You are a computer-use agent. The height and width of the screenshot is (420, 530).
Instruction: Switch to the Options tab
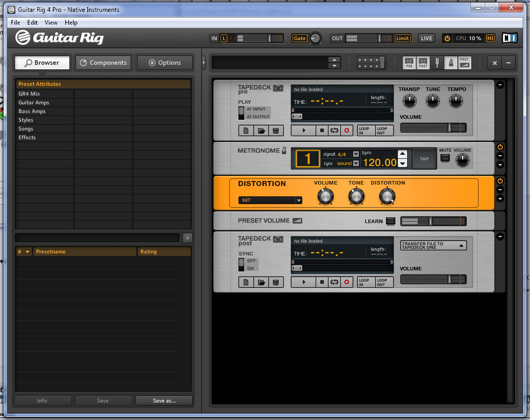[x=165, y=63]
